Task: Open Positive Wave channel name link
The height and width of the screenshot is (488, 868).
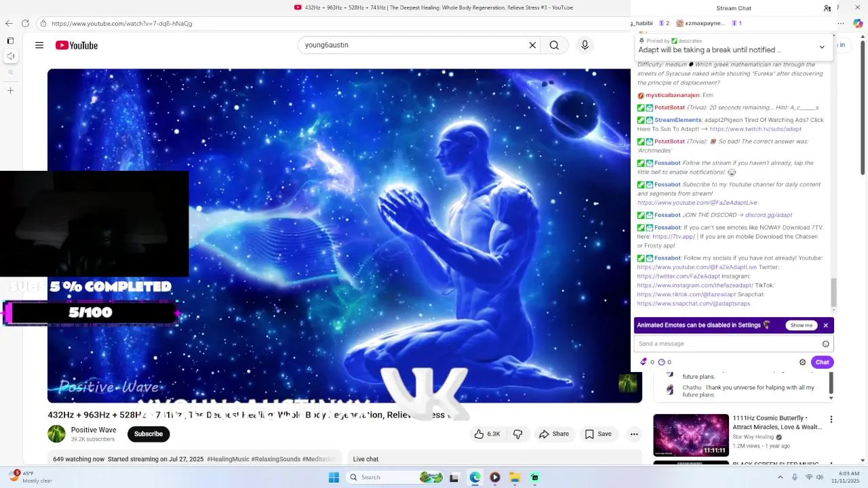Action: click(x=94, y=430)
